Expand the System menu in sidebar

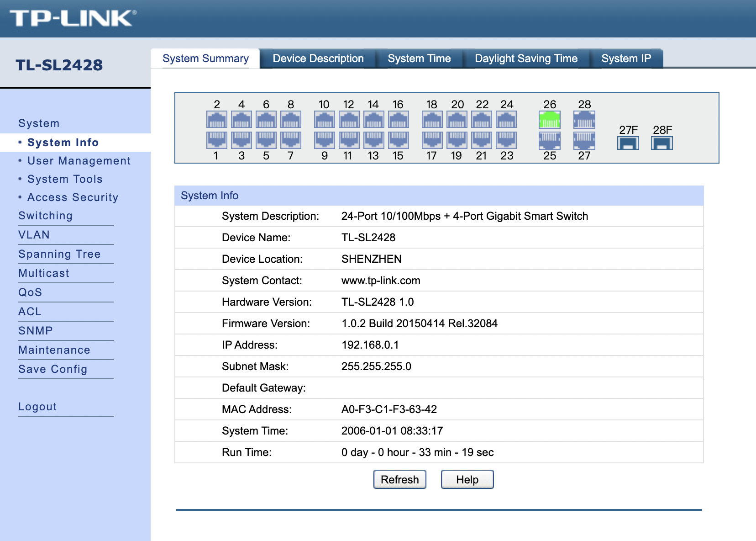39,123
